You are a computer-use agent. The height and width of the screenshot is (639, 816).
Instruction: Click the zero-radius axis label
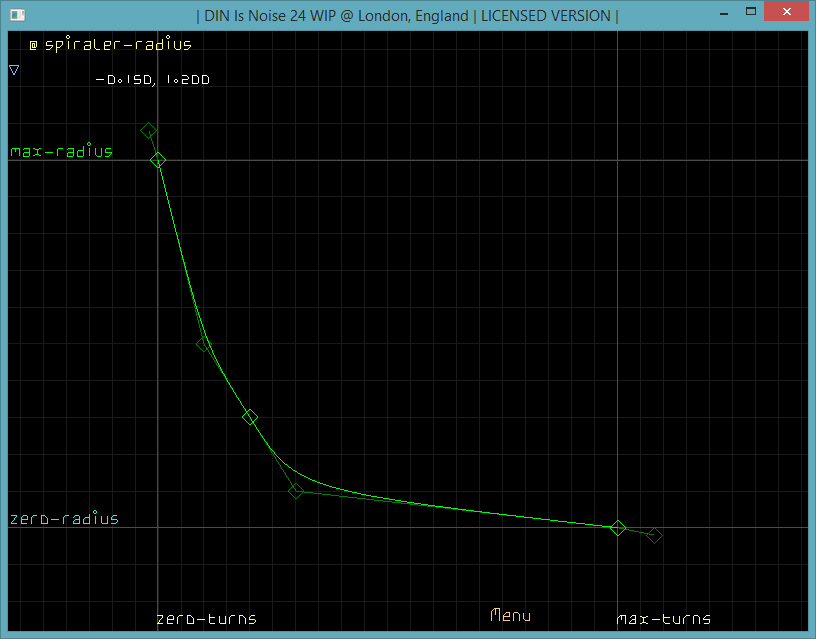click(x=64, y=519)
